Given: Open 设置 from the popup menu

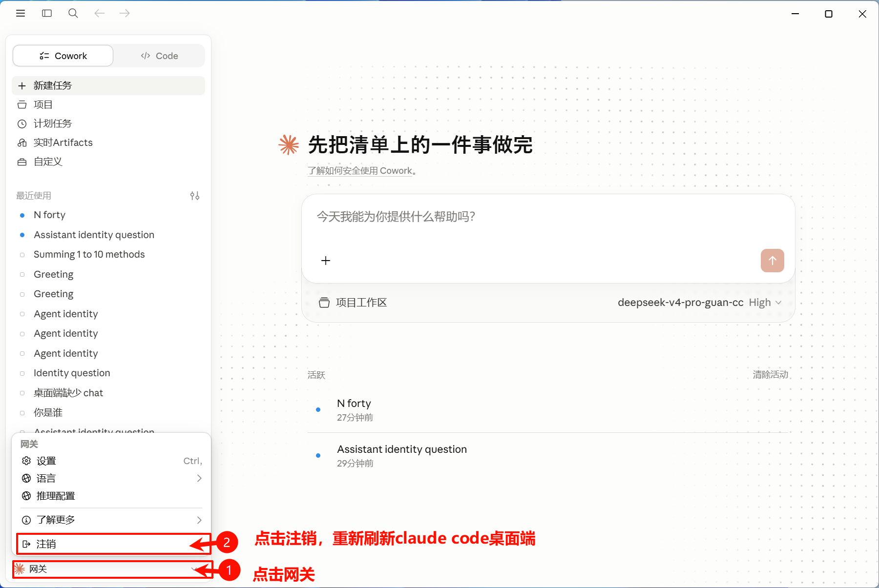Looking at the screenshot, I should tap(111, 461).
